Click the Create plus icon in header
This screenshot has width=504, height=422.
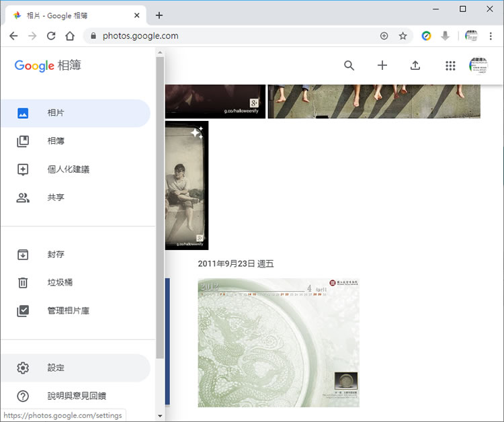click(382, 66)
